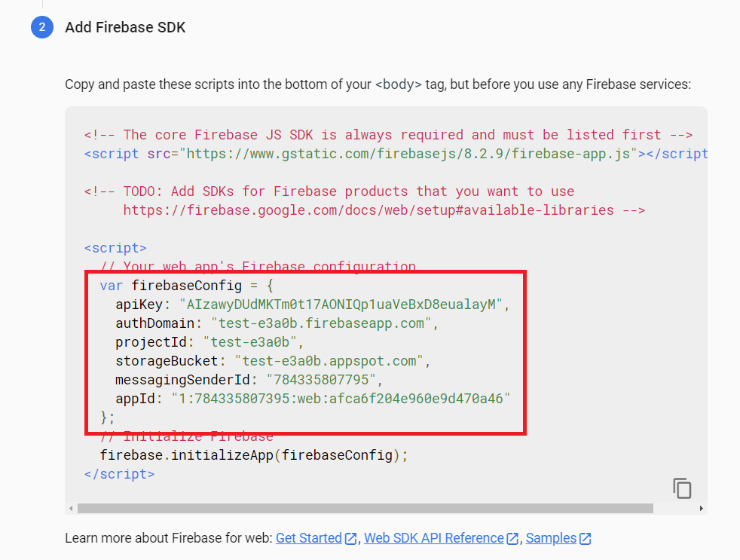740x560 pixels.
Task: Click the firebase.initializeApp code line
Action: click(x=254, y=455)
